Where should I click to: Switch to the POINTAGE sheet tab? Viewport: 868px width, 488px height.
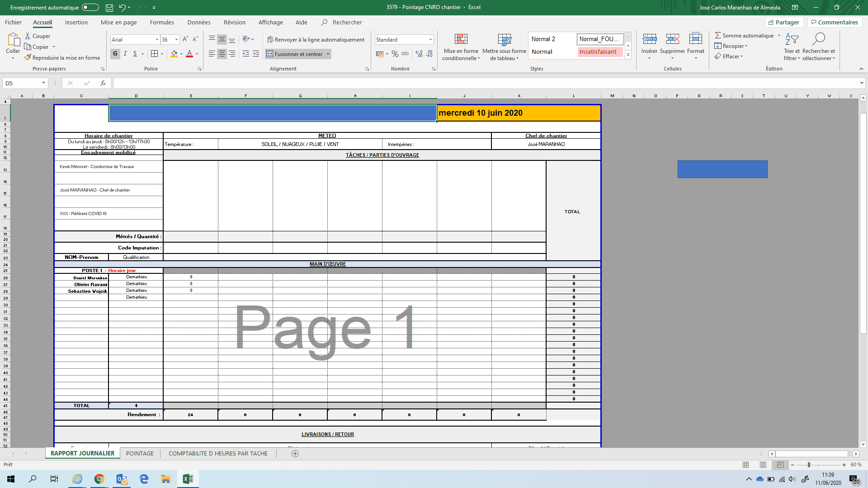(x=140, y=453)
